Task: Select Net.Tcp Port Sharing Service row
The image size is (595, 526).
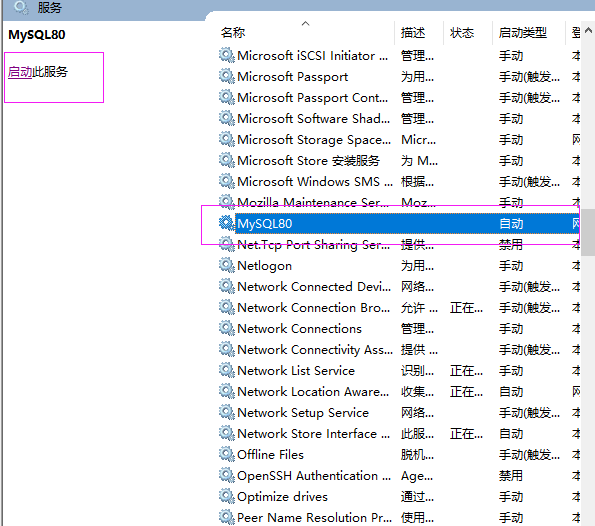Action: (398, 244)
